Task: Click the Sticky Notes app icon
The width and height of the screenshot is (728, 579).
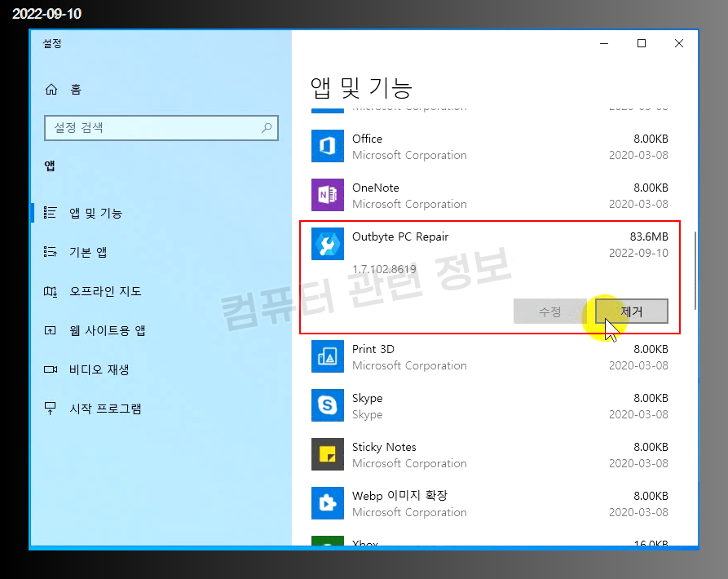Action: pos(328,454)
